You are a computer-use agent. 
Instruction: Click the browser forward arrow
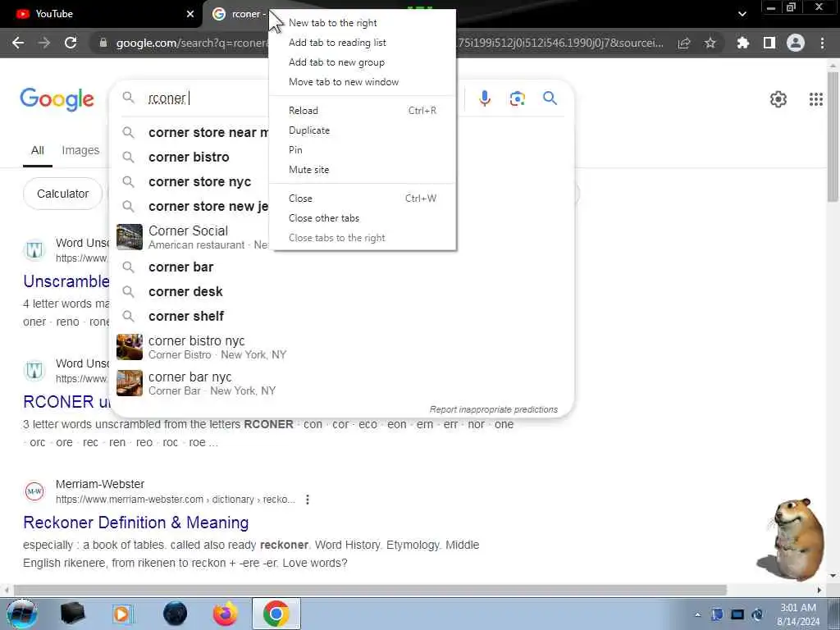pyautogui.click(x=44, y=43)
